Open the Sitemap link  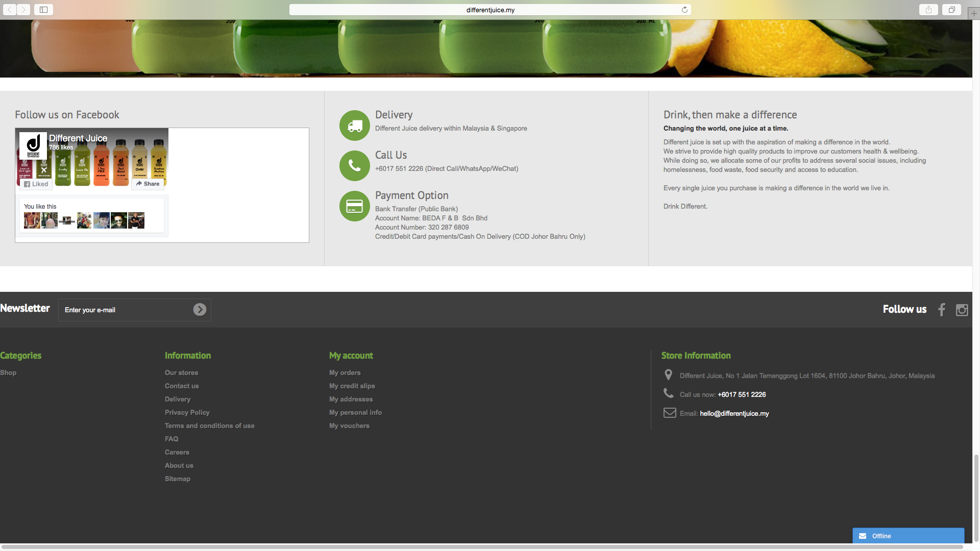(x=178, y=479)
